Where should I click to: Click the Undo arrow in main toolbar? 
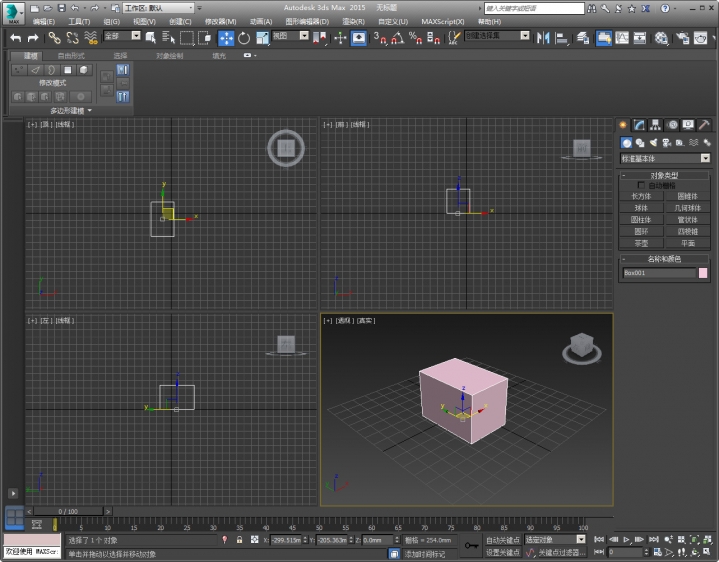click(x=14, y=38)
